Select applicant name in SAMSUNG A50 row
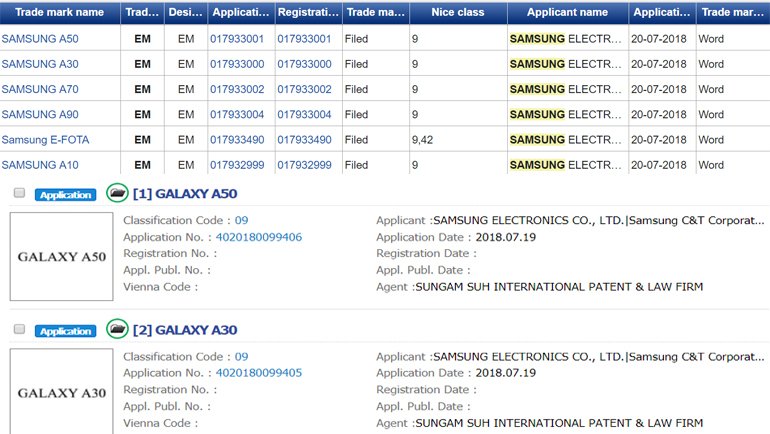This screenshot has width=770, height=434. coord(565,39)
